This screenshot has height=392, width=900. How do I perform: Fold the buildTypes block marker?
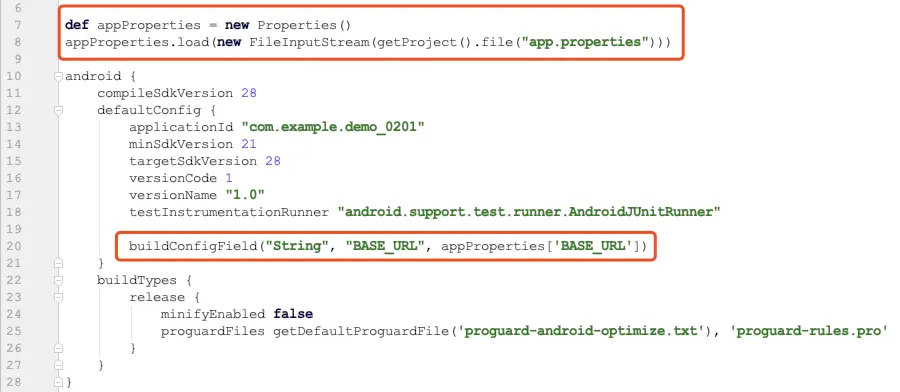click(x=58, y=281)
